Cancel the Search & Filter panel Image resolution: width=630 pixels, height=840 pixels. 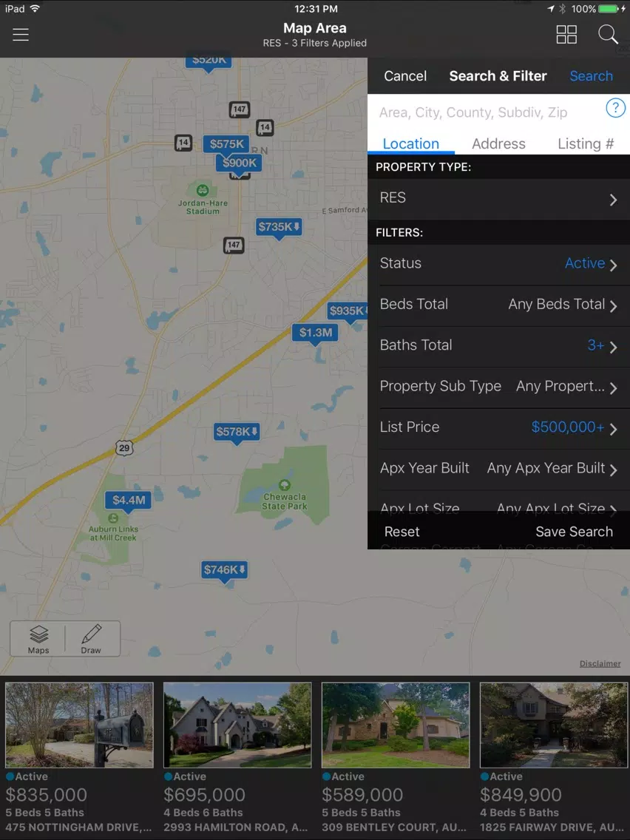pos(405,76)
